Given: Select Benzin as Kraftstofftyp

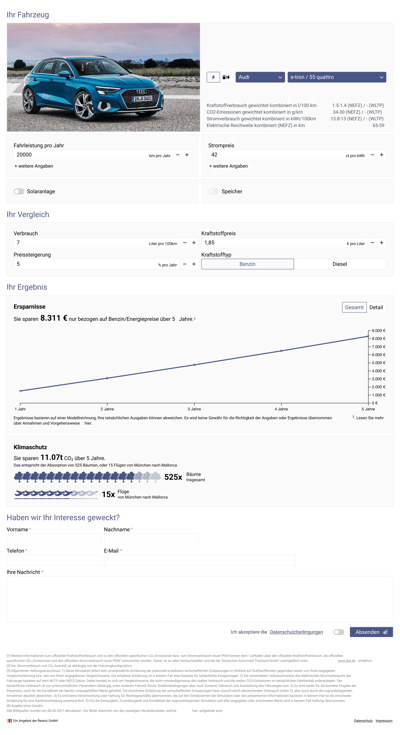Looking at the screenshot, I should click(x=248, y=264).
